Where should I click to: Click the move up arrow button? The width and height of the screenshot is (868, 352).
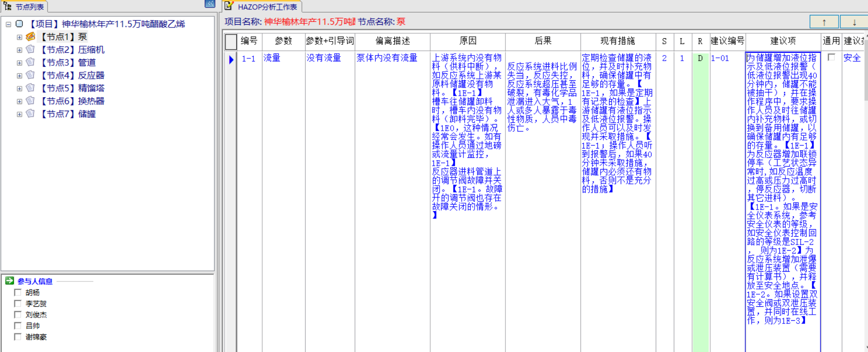click(824, 22)
